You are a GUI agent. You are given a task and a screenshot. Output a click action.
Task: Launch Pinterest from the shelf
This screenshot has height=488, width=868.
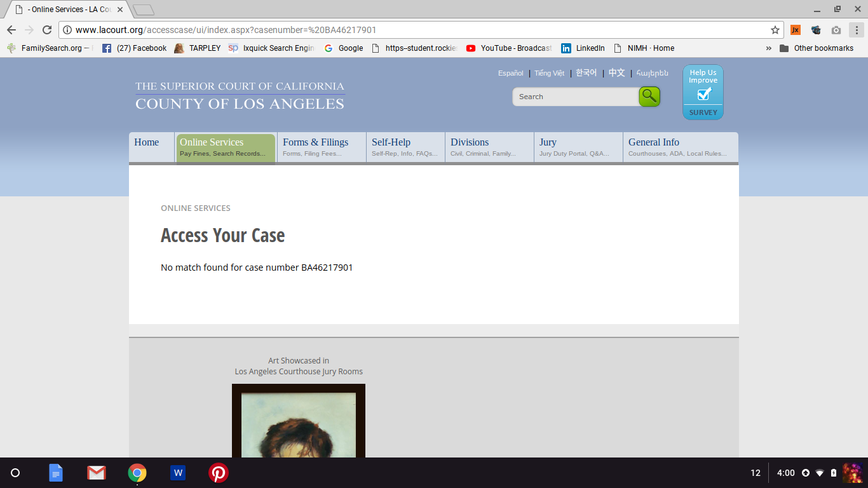click(x=219, y=473)
